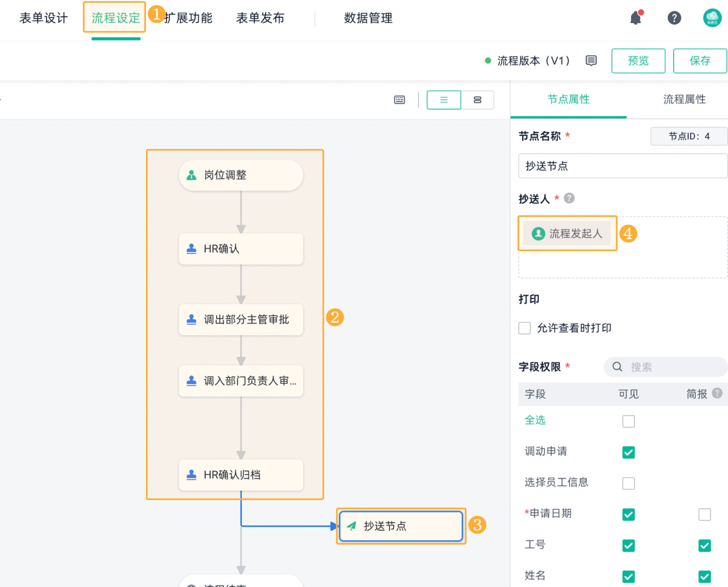This screenshot has height=587, width=728.
Task: Uncheck 工号 visible checkbox
Action: pyautogui.click(x=628, y=545)
